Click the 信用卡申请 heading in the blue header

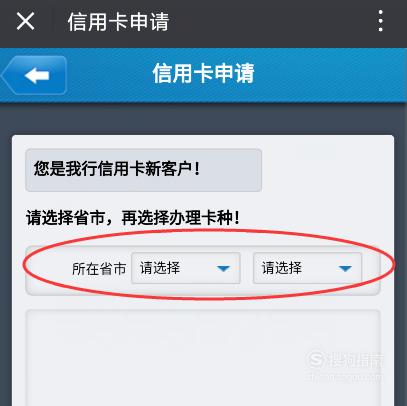pos(204,73)
